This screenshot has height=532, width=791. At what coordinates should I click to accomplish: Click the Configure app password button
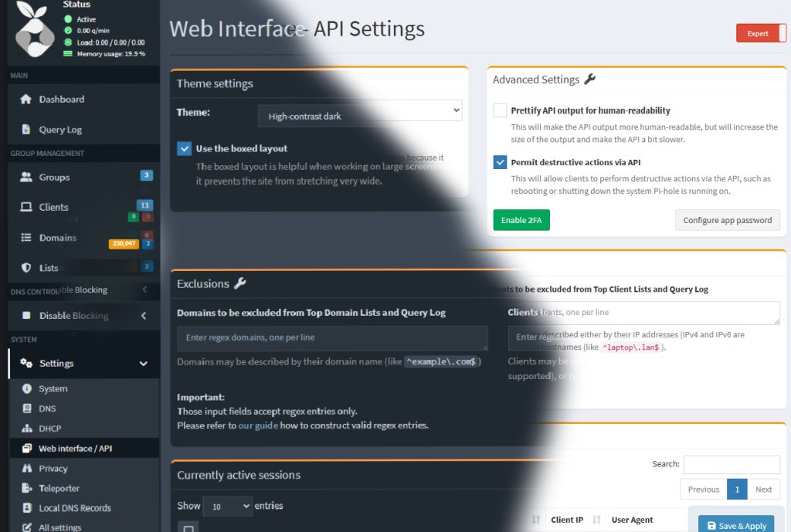click(x=727, y=220)
